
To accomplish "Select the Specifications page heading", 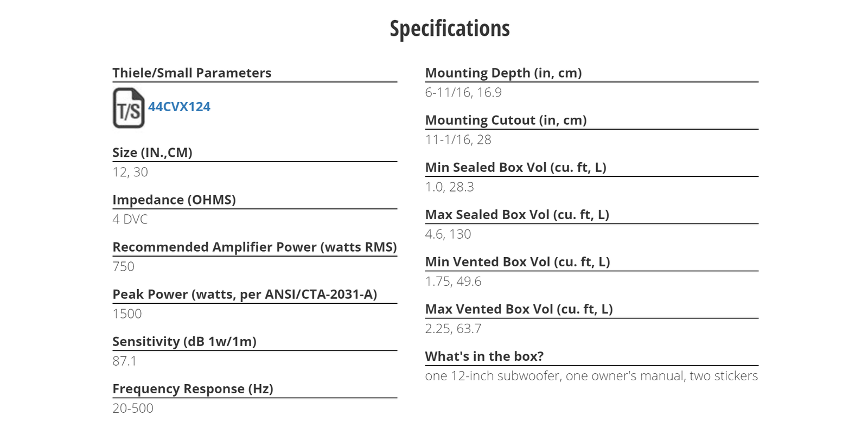I will coord(450,29).
